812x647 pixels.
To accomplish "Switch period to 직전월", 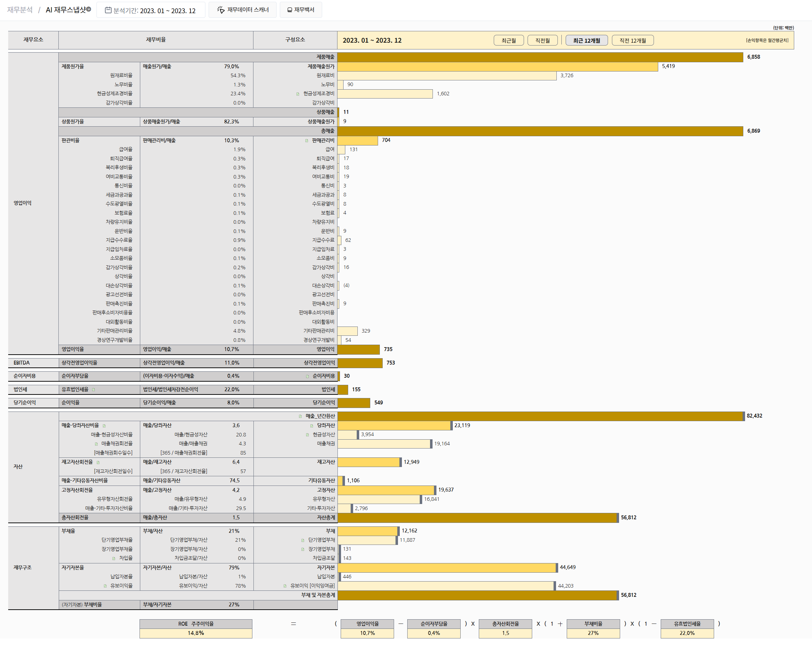I will click(x=542, y=40).
